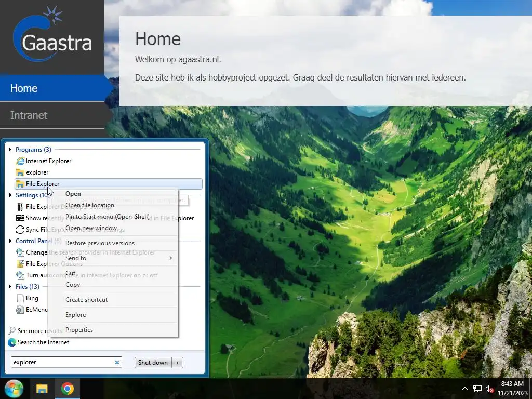The image size is (532, 399).
Task: Open File Explorer from the taskbar
Action: pyautogui.click(x=42, y=389)
